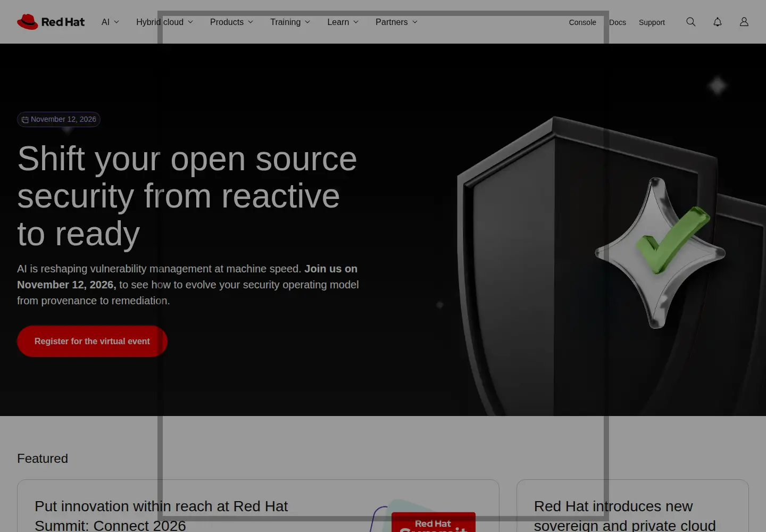Expand the Learn menu
The image size is (766, 532).
click(343, 22)
